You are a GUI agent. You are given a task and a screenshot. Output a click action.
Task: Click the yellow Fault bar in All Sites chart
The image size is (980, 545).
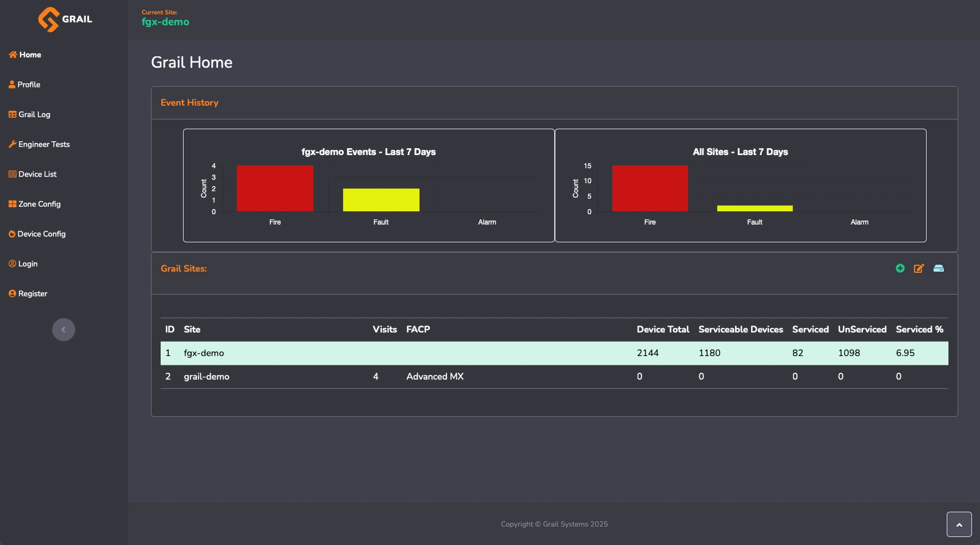click(755, 208)
